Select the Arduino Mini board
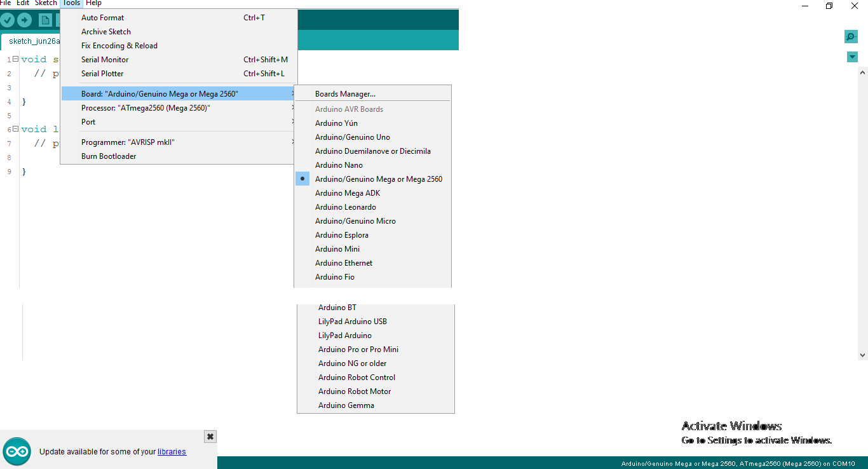The image size is (868, 469). pos(373,249)
